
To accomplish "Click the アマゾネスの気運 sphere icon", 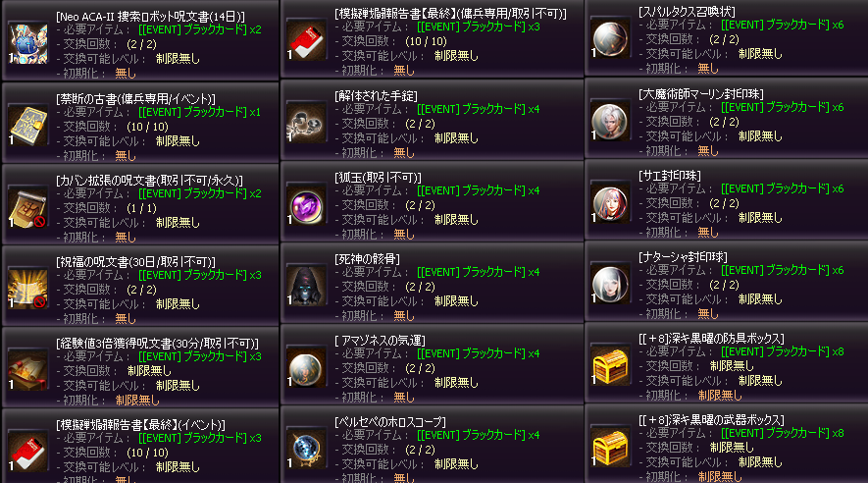I will click(x=306, y=367).
